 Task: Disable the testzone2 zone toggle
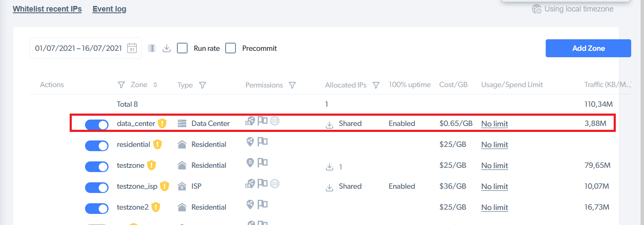(97, 208)
